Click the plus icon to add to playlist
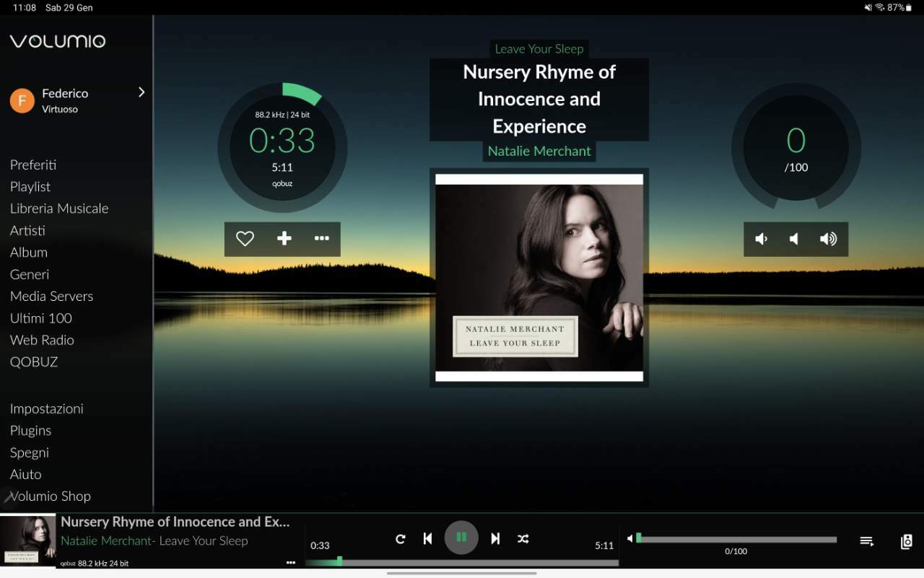924x578 pixels. [284, 239]
